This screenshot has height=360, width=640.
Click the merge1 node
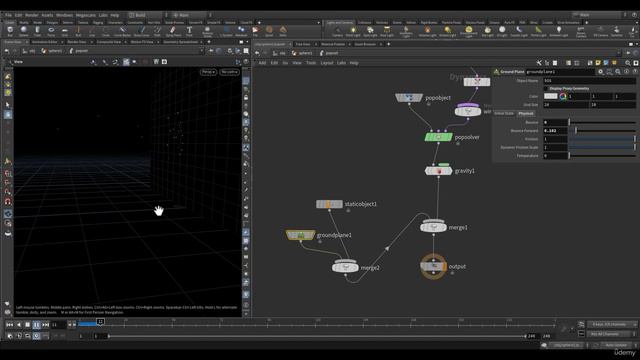(433, 227)
